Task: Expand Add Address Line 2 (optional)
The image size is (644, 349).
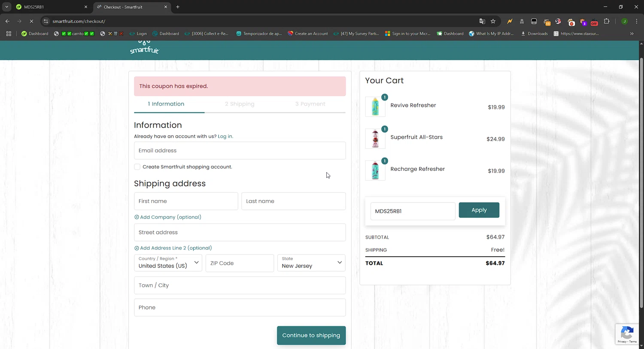Action: 173,248
